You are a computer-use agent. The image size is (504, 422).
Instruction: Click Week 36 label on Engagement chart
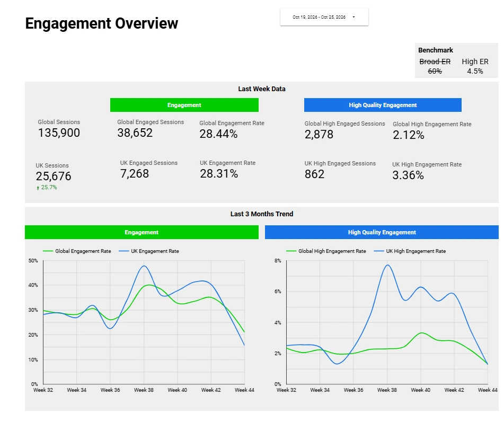pos(110,390)
